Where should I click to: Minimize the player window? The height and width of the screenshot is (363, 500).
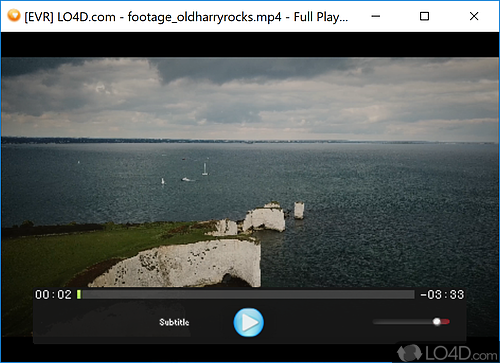(376, 16)
